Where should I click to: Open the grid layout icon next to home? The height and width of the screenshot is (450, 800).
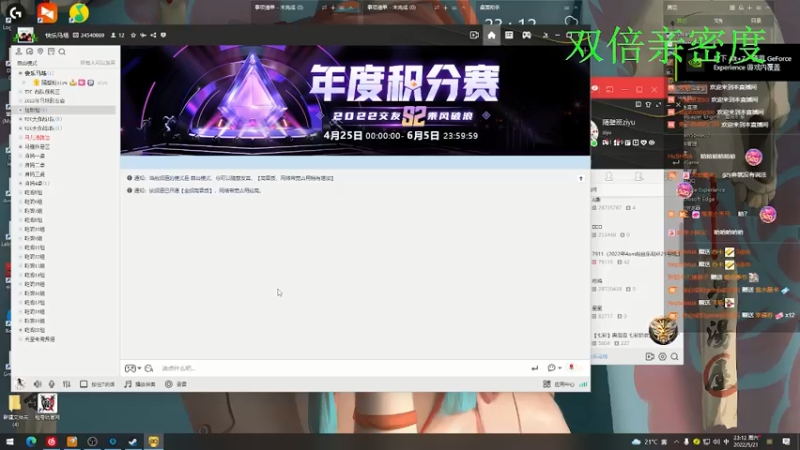click(509, 35)
